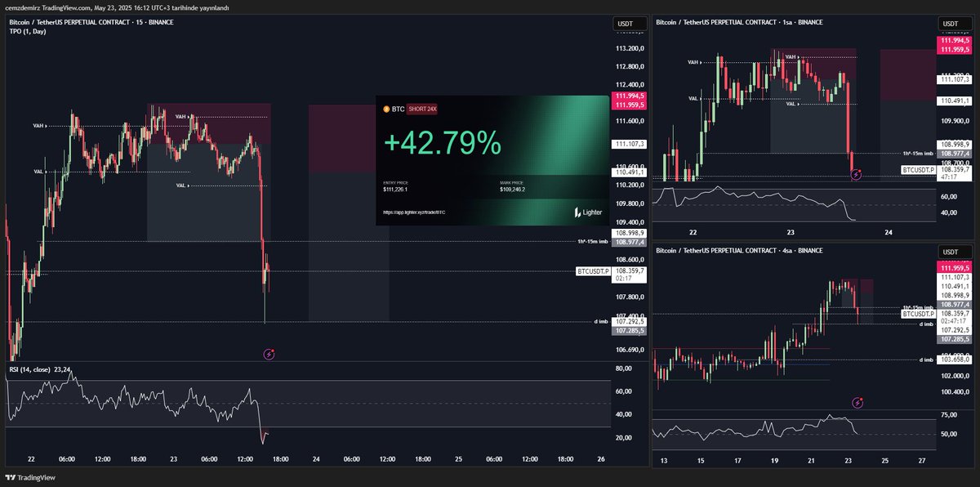Image resolution: width=980 pixels, height=487 pixels.
Task: Click the SHORT 24X badge
Action: coord(422,108)
